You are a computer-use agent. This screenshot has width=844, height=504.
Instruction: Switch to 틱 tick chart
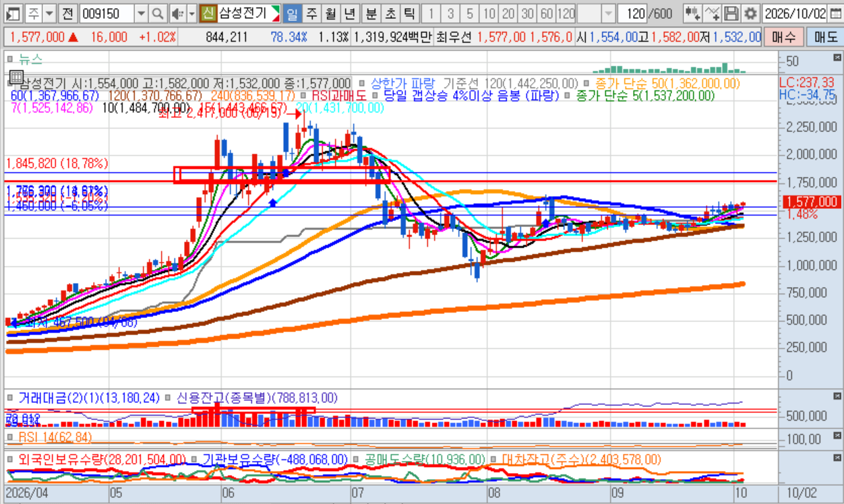409,13
